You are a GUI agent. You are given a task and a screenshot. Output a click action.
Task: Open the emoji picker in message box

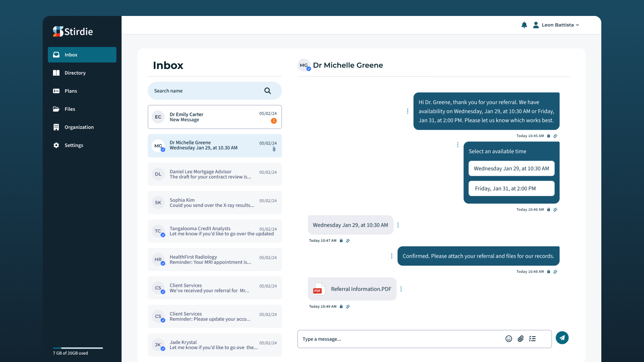click(x=509, y=339)
